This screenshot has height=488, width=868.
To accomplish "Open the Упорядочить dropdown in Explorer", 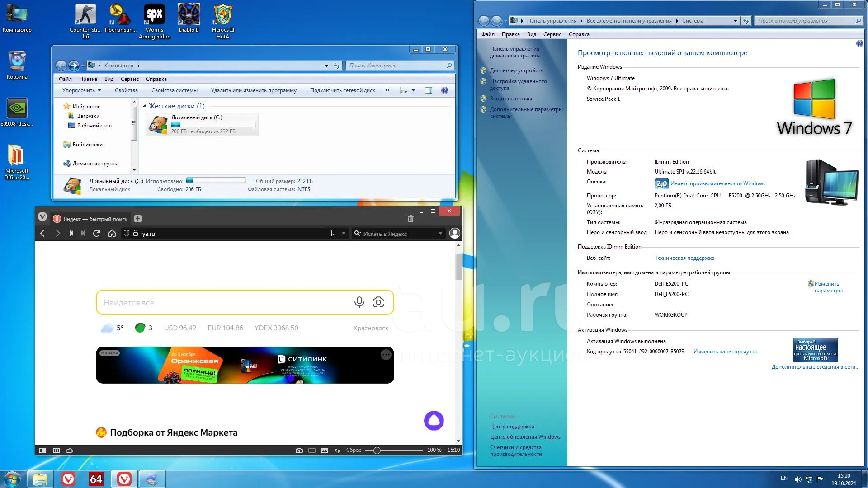I will coord(81,90).
